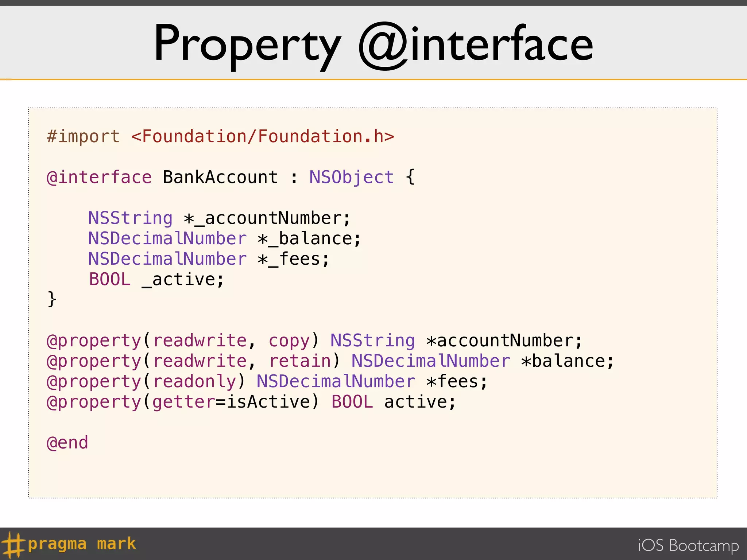Click the "@interface" keyword in the code
Screen dimensions: 747x560
click(99, 178)
